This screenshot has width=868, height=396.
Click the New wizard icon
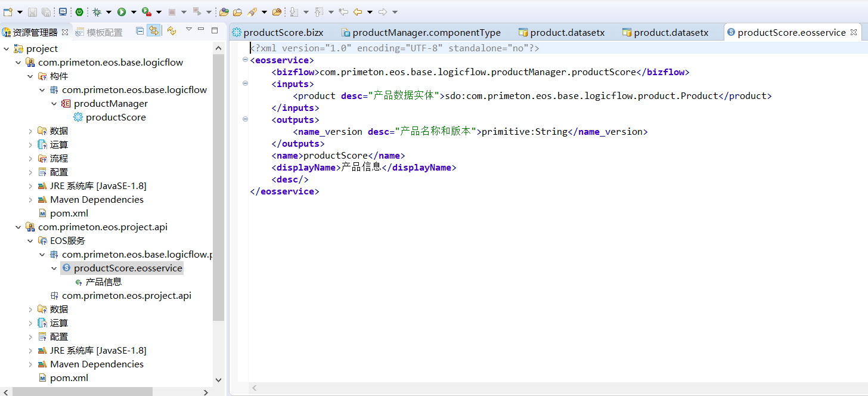click(x=8, y=12)
